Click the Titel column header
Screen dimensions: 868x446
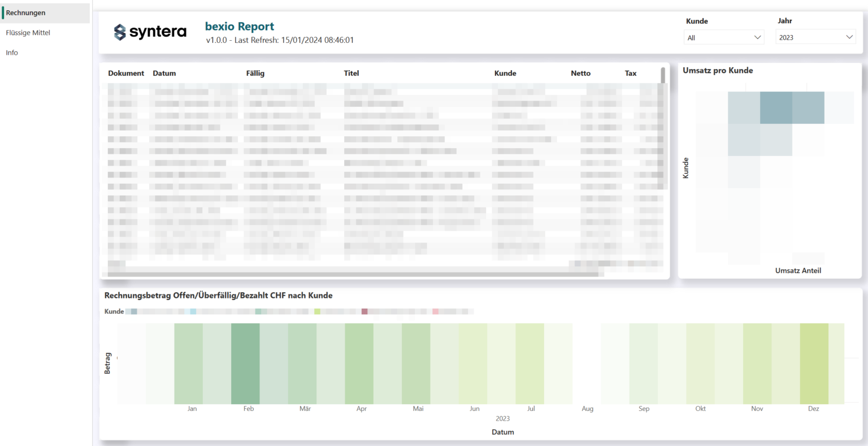point(351,73)
